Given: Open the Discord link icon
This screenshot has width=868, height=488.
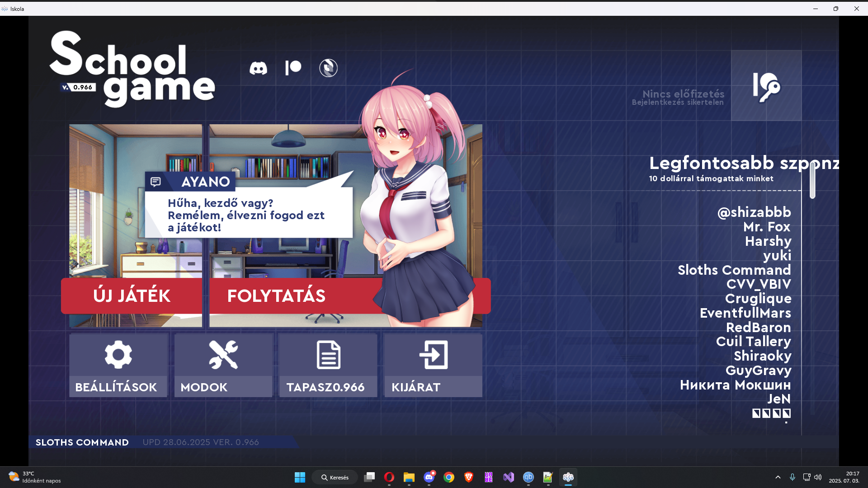Looking at the screenshot, I should click(258, 68).
